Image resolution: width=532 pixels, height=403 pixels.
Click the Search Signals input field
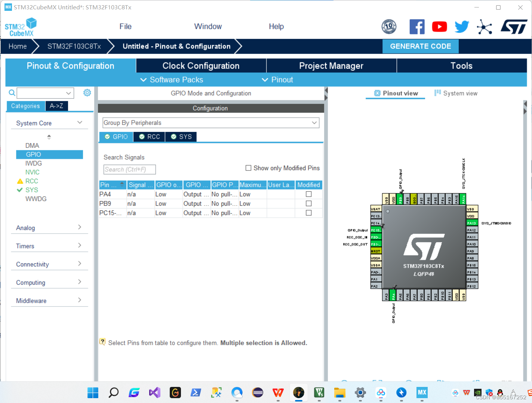click(129, 169)
